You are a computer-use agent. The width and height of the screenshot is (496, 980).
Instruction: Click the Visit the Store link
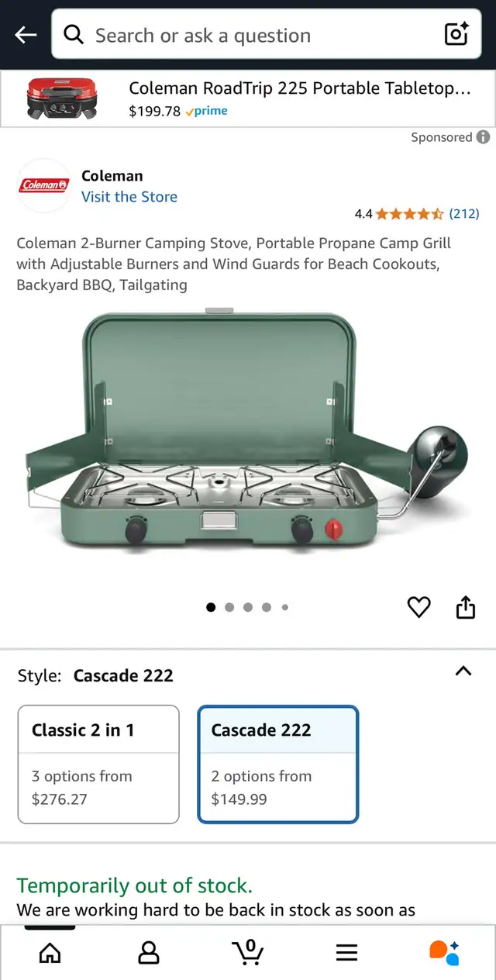129,197
